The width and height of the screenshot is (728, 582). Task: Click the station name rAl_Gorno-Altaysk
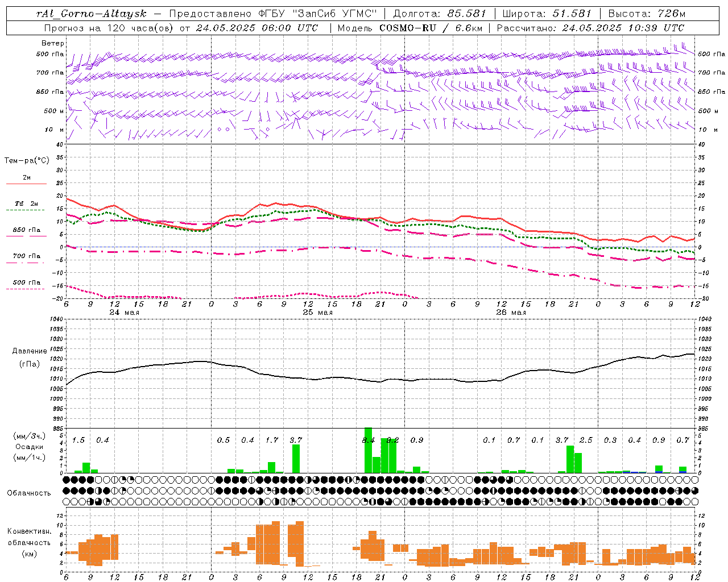pyautogui.click(x=91, y=14)
